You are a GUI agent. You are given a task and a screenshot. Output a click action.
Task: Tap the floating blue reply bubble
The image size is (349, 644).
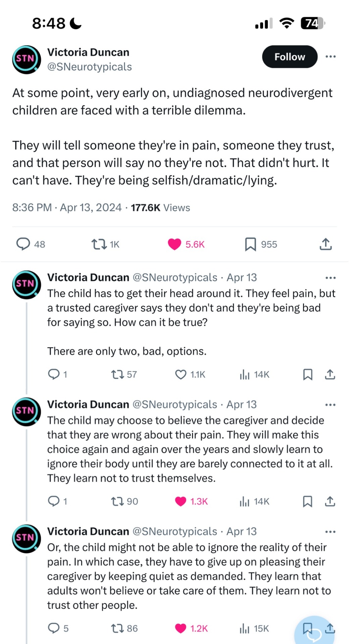click(314, 632)
